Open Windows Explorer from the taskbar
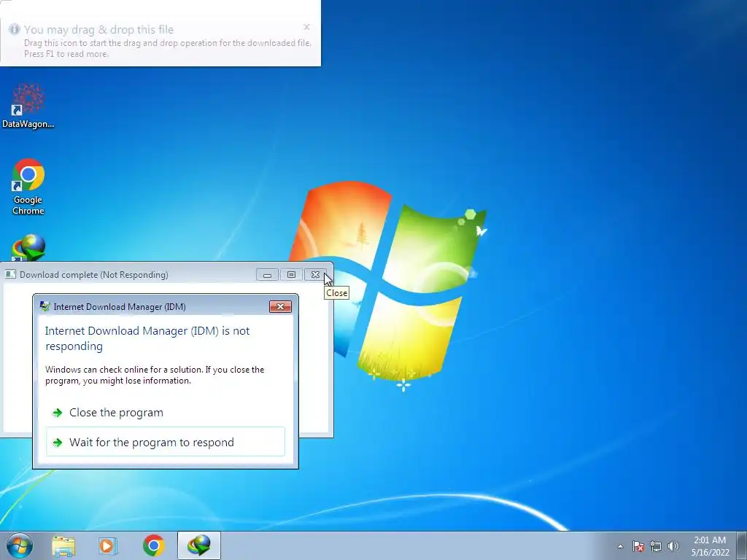The height and width of the screenshot is (560, 747). (x=63, y=545)
